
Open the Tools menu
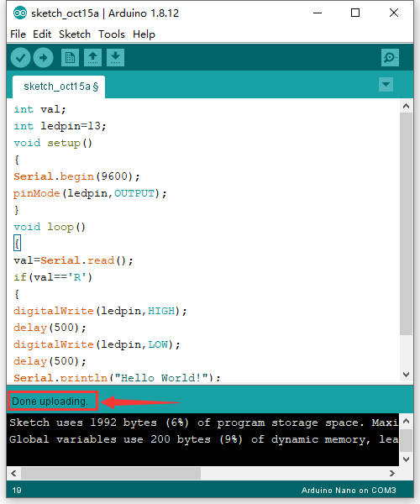pyautogui.click(x=112, y=34)
